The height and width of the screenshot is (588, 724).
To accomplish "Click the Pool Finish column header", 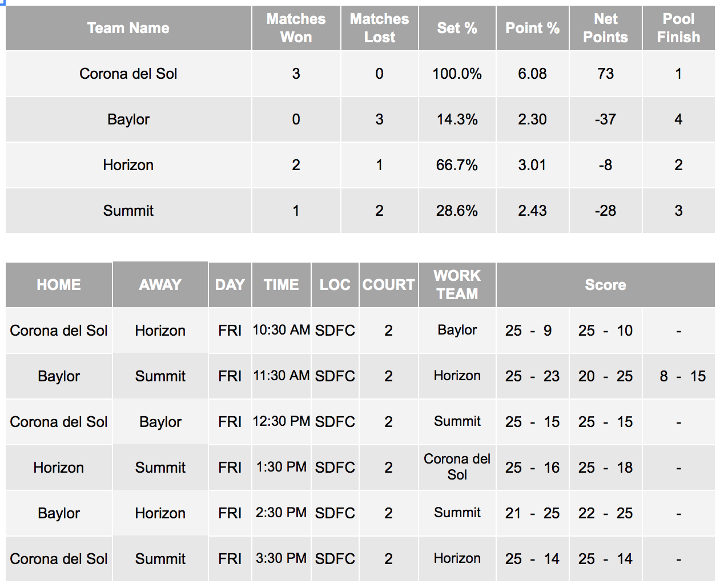I will click(678, 28).
